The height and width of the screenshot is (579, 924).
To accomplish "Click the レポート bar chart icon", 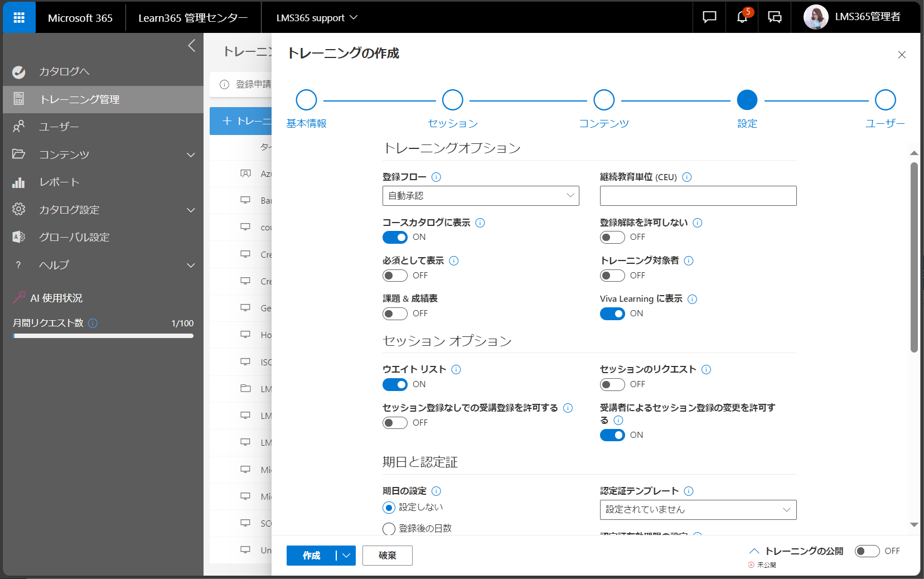I will point(19,182).
